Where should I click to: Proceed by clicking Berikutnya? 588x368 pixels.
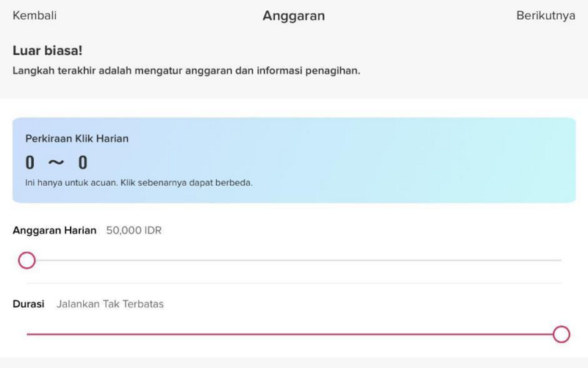(x=545, y=15)
